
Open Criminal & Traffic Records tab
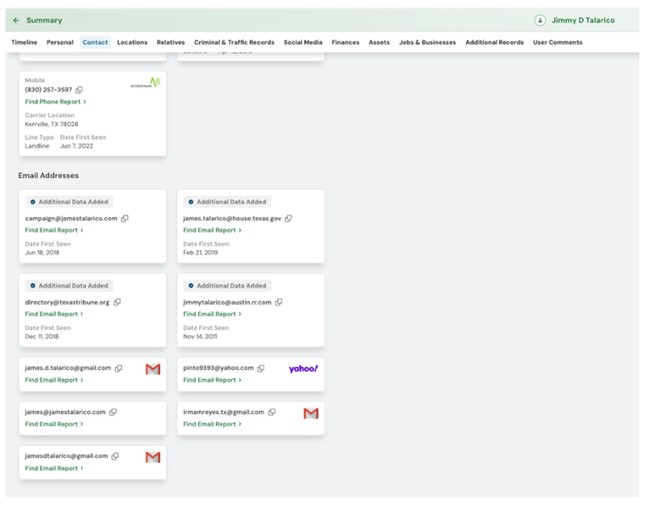pos(234,42)
